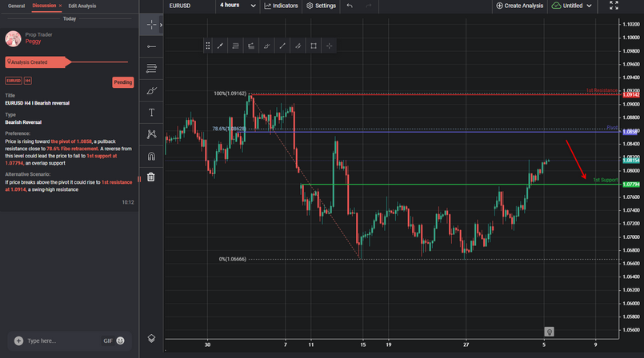Open the emoji picker
This screenshot has width=644, height=358.
coord(120,340)
